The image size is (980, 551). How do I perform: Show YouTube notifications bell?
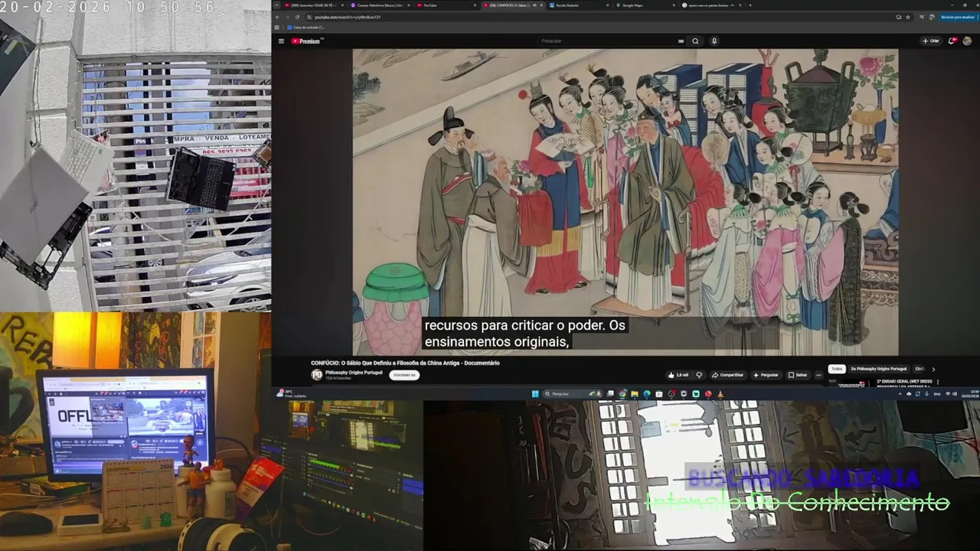[x=953, y=41]
